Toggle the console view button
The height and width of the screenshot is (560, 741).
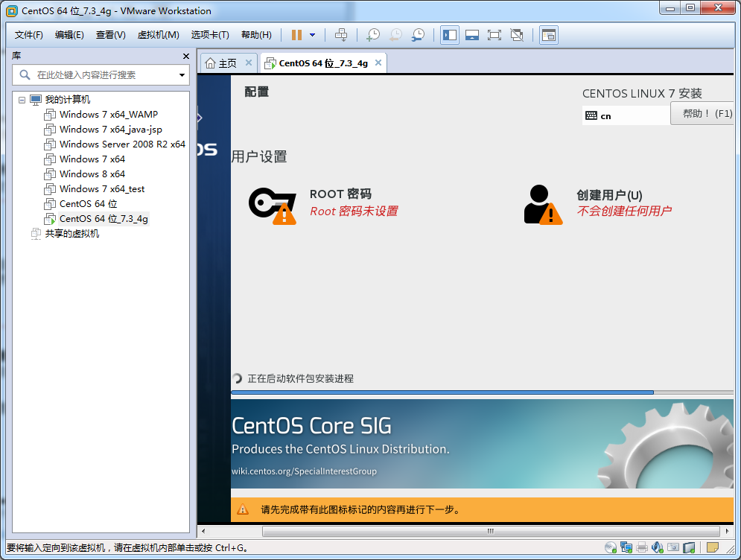(x=549, y=35)
